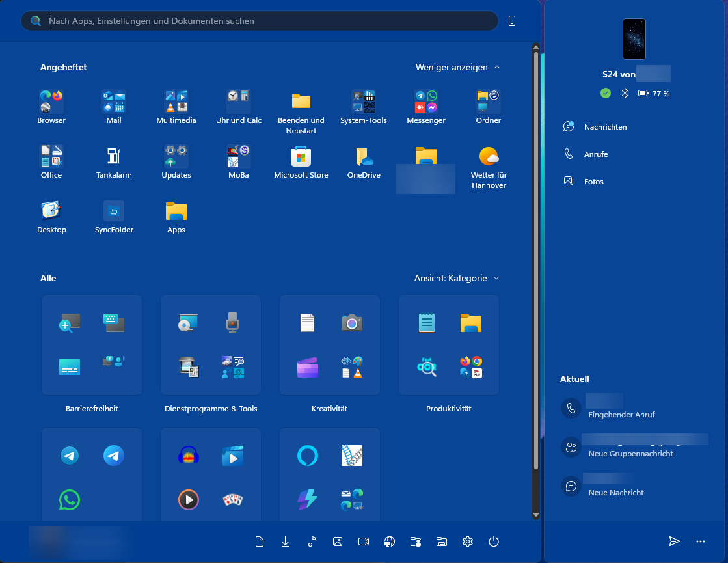Open Music shortcut in bottom bar
The width and height of the screenshot is (728, 563).
(x=312, y=542)
